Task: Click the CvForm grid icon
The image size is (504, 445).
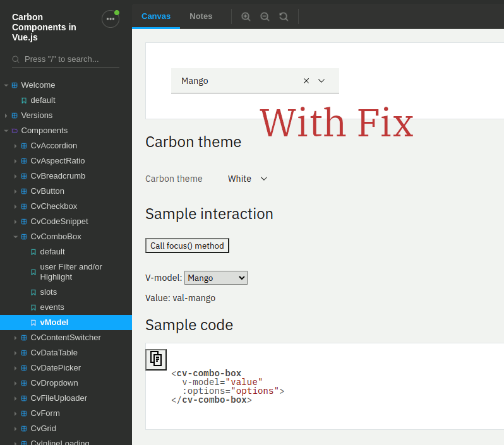Action: [24, 413]
